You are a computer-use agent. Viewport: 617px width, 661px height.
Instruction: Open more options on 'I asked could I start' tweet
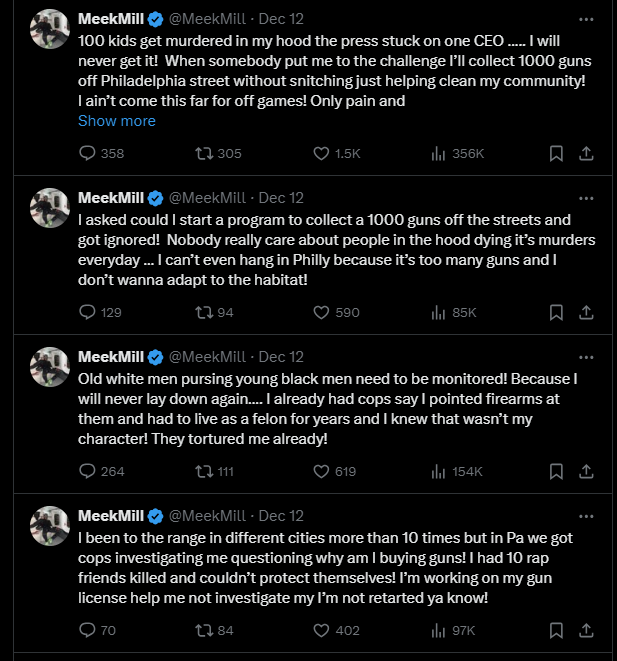point(587,198)
